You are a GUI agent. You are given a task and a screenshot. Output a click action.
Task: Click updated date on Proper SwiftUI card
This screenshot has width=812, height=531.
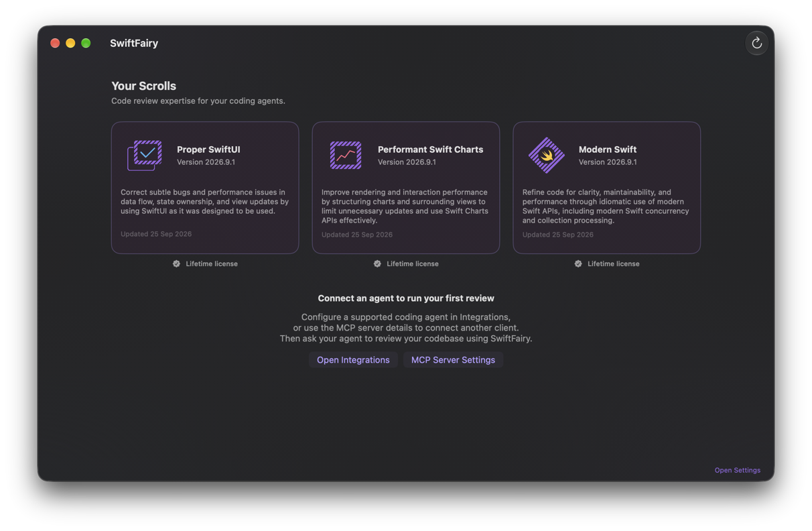coord(156,234)
